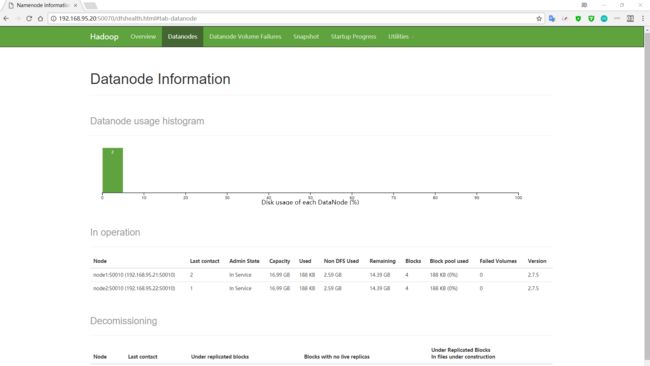
Task: Click the Capacity column header
Action: point(279,261)
